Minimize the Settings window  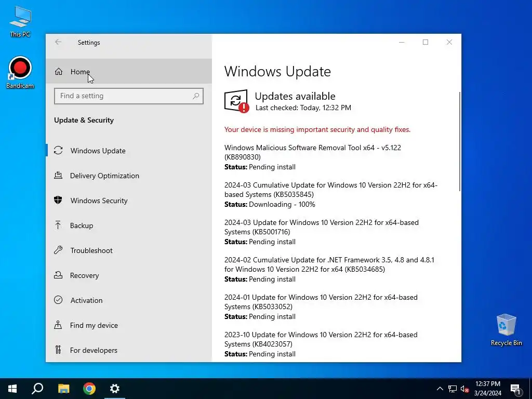(x=402, y=42)
